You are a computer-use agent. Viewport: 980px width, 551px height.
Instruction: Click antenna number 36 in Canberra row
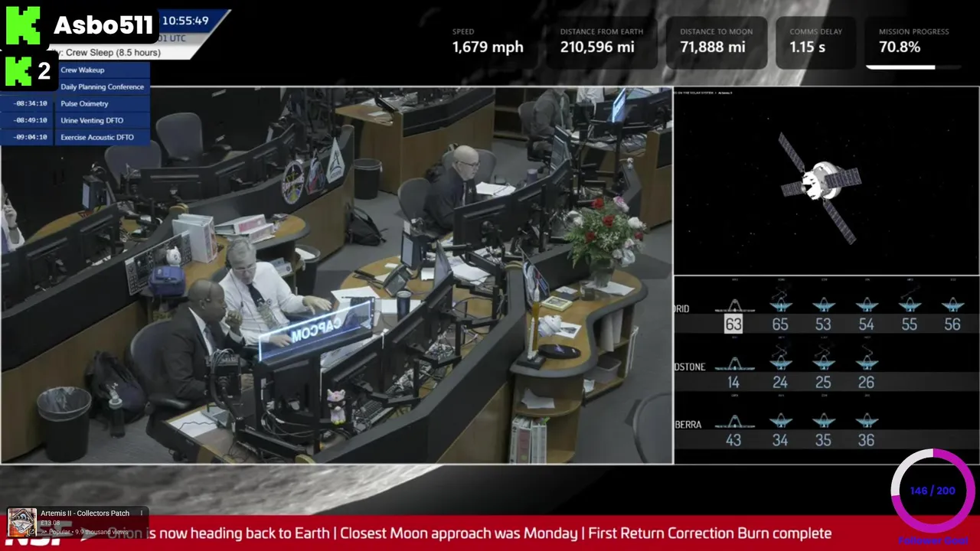[x=866, y=440]
